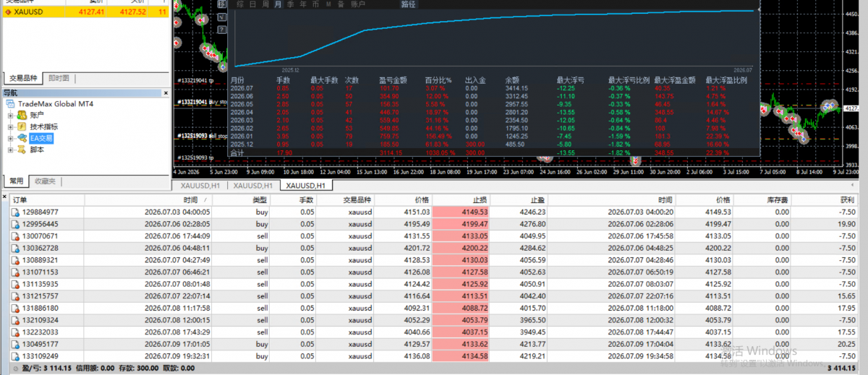Switch to the 收藏夹 favorites tab
868x375 pixels.
click(x=45, y=181)
